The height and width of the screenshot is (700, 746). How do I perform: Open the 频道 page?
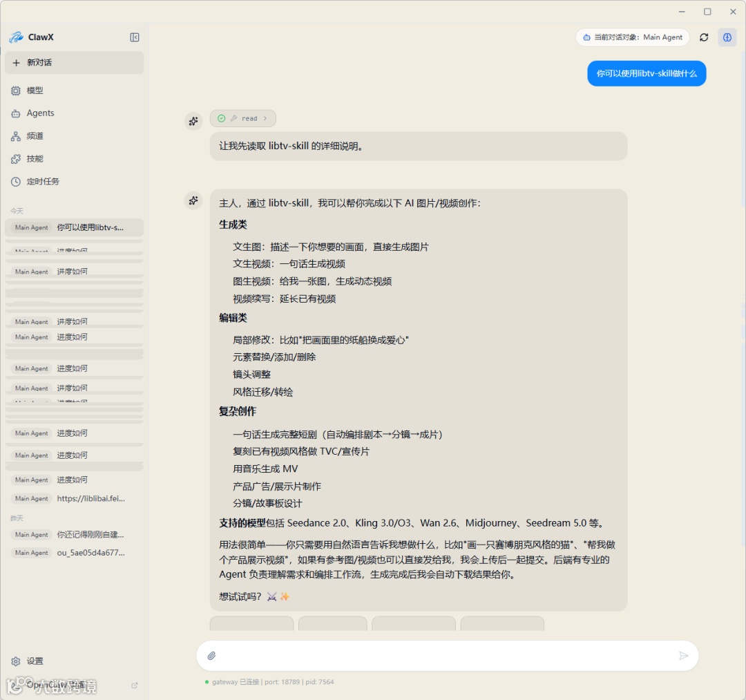[x=74, y=136]
